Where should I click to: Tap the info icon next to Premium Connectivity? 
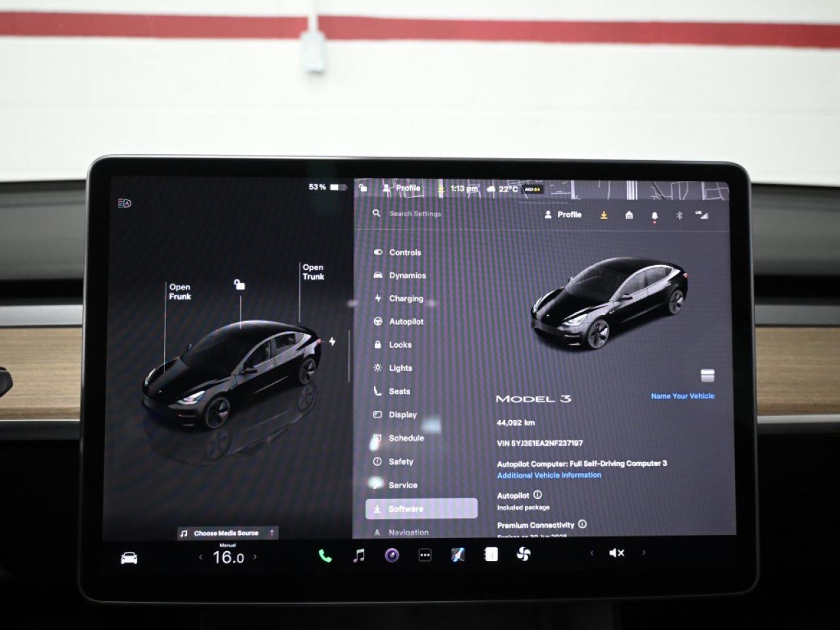582,524
